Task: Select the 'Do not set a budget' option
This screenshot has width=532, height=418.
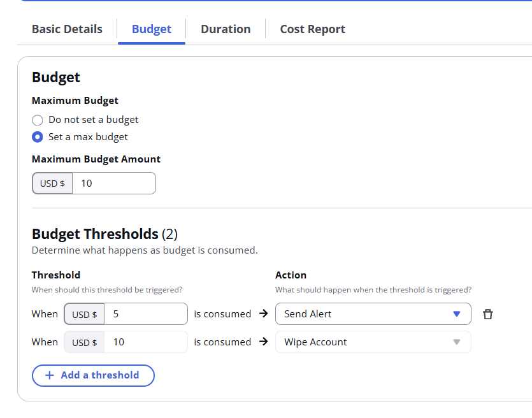Action: [38, 120]
